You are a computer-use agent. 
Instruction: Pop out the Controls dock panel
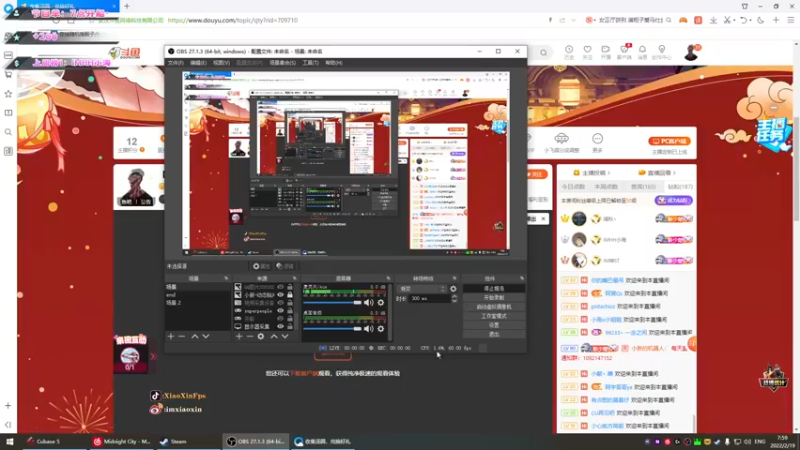[x=521, y=279]
